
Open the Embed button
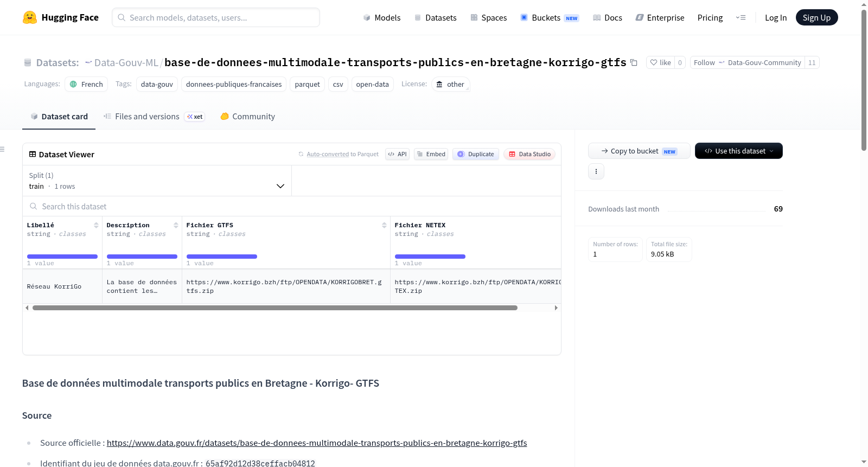pos(431,154)
